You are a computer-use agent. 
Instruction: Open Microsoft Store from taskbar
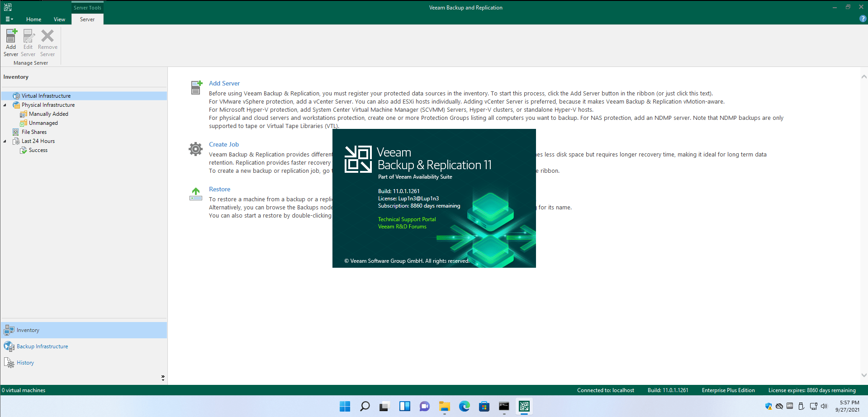coord(484,406)
